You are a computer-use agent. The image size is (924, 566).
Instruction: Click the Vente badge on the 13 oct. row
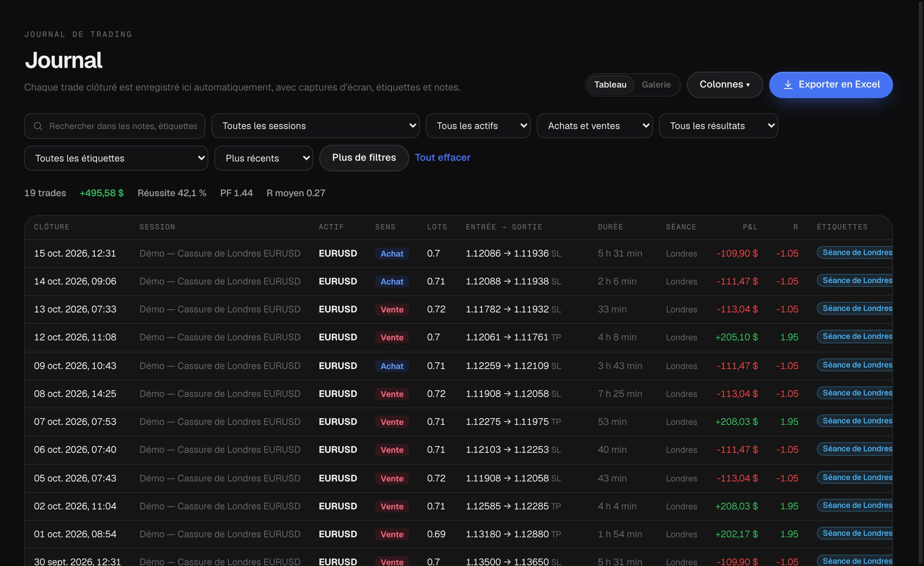pyautogui.click(x=392, y=309)
